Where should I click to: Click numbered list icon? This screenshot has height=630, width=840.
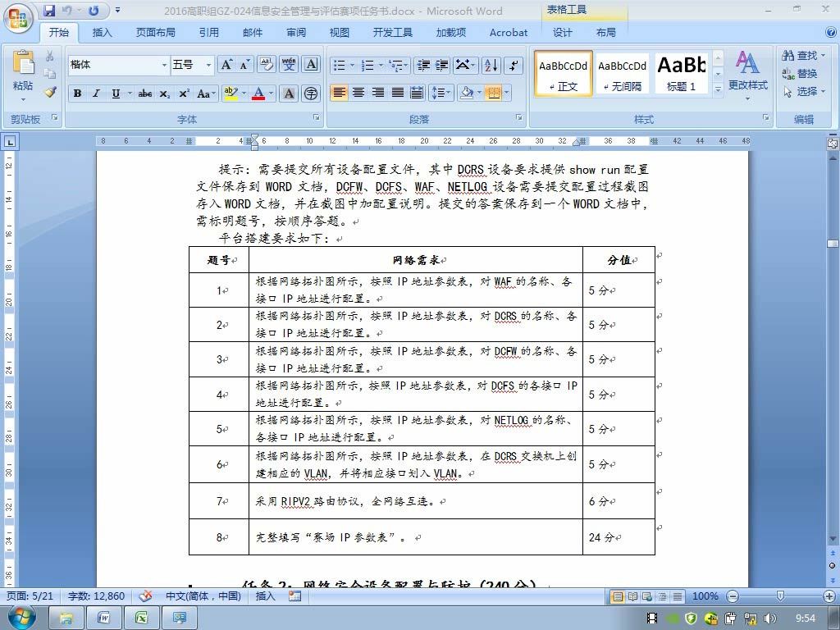368,66
